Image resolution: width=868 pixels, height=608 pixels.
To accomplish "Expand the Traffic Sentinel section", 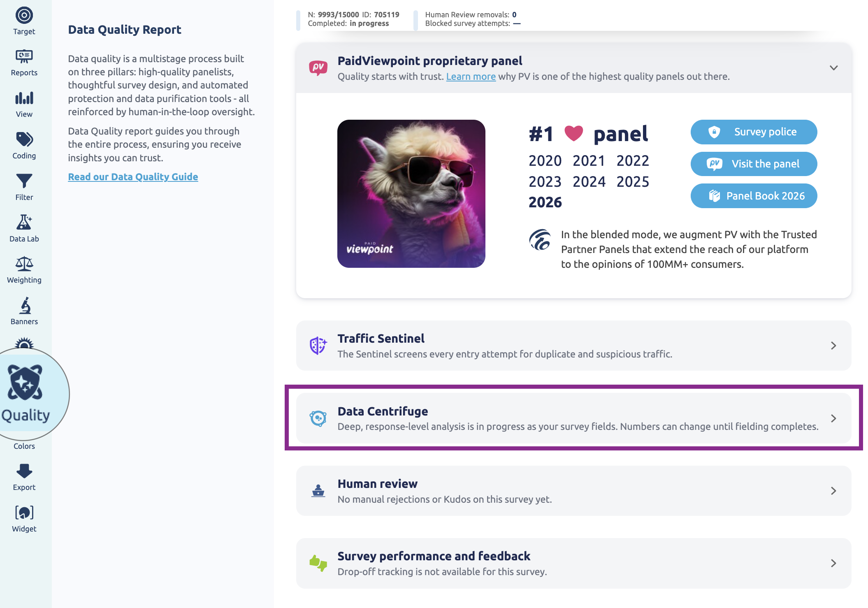I will coord(573,346).
